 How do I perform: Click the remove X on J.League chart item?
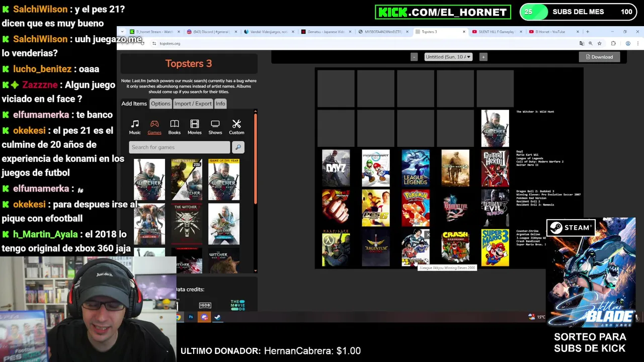(428, 235)
